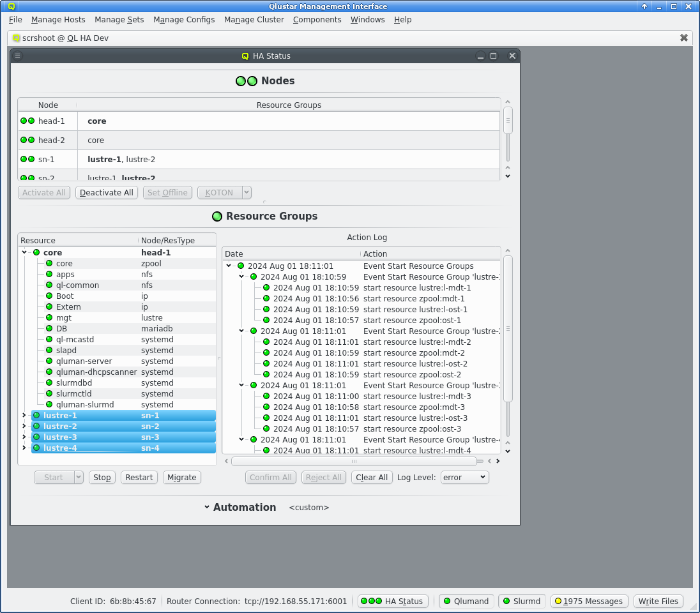Image resolution: width=700 pixels, height=613 pixels.
Task: Click the status icon of slapd resource
Action: coord(49,350)
